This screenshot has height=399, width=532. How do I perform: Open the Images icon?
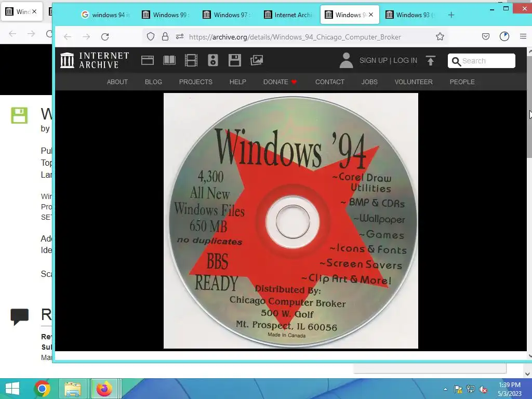(257, 60)
